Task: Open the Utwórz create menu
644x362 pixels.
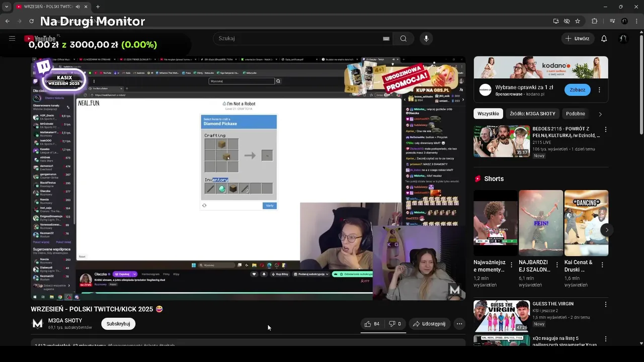Action: [578, 39]
